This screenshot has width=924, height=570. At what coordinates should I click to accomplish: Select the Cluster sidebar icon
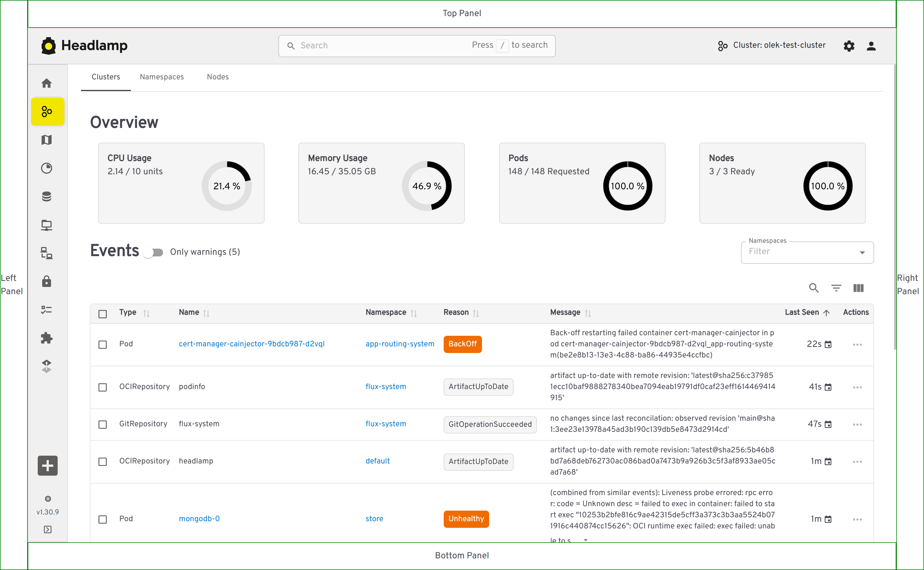(47, 112)
